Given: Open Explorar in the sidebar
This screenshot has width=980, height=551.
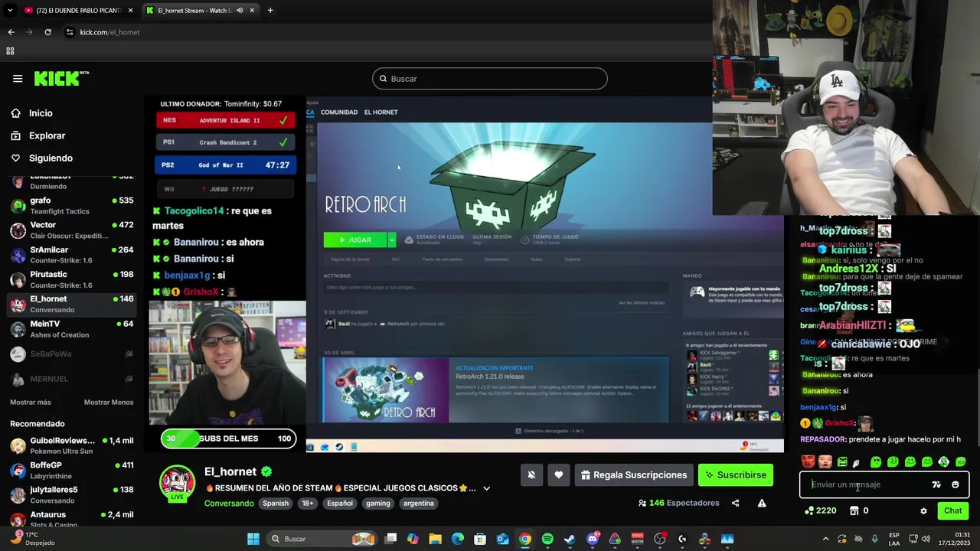Looking at the screenshot, I should [x=47, y=135].
